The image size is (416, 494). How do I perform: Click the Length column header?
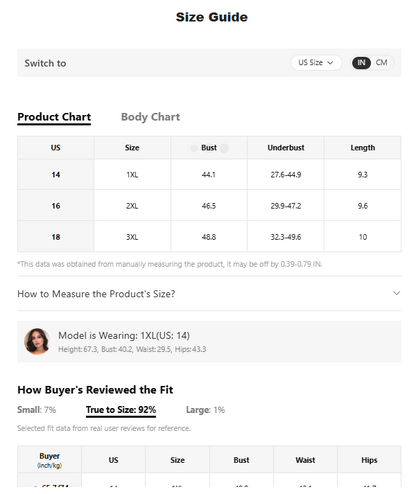tap(363, 148)
